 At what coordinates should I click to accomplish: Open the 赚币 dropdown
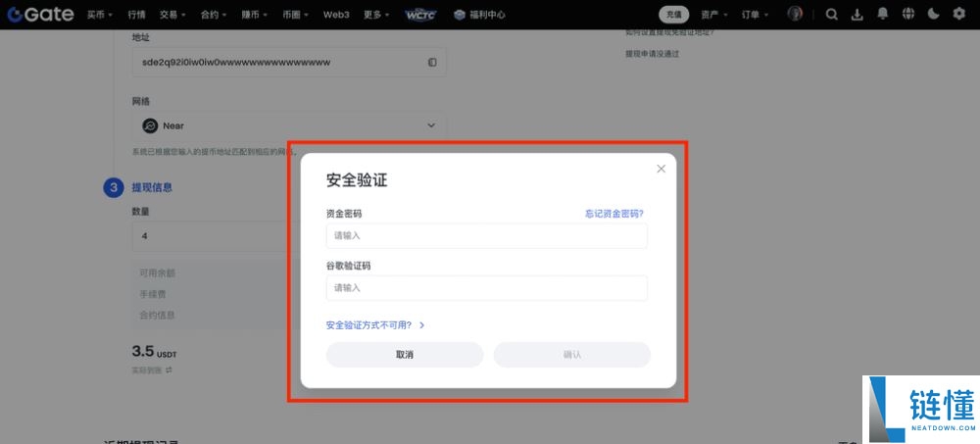coord(255,15)
